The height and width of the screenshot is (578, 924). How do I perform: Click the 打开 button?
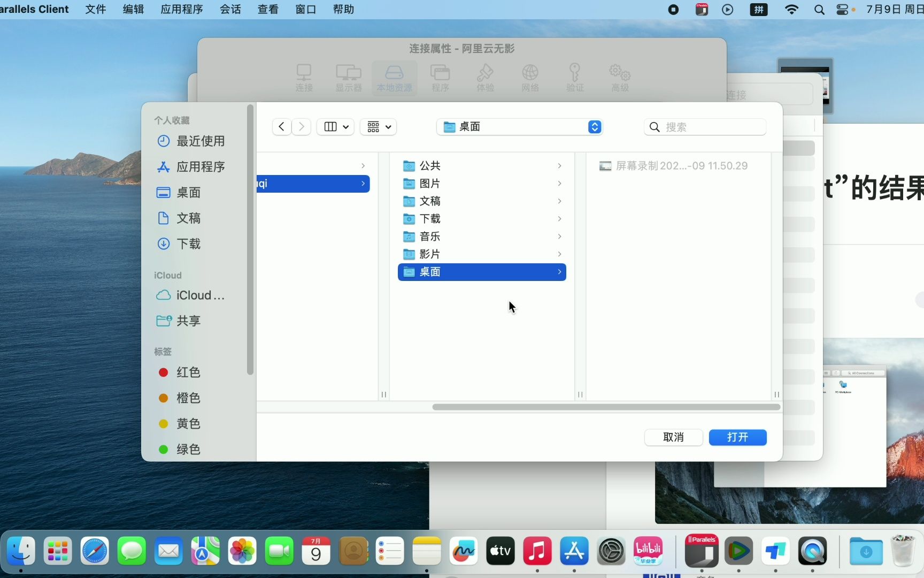point(738,437)
